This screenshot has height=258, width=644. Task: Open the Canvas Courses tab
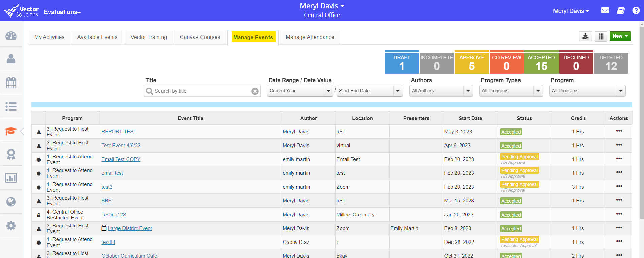200,37
